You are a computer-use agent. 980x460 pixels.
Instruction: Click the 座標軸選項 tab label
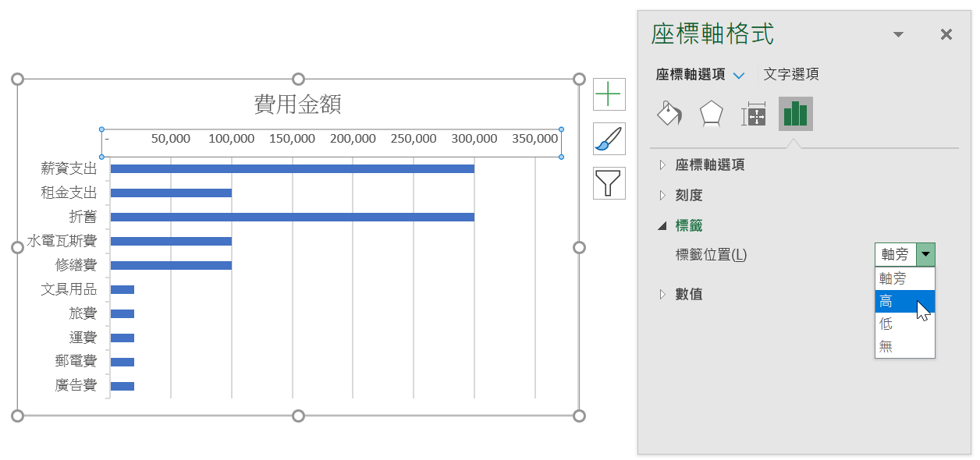691,75
